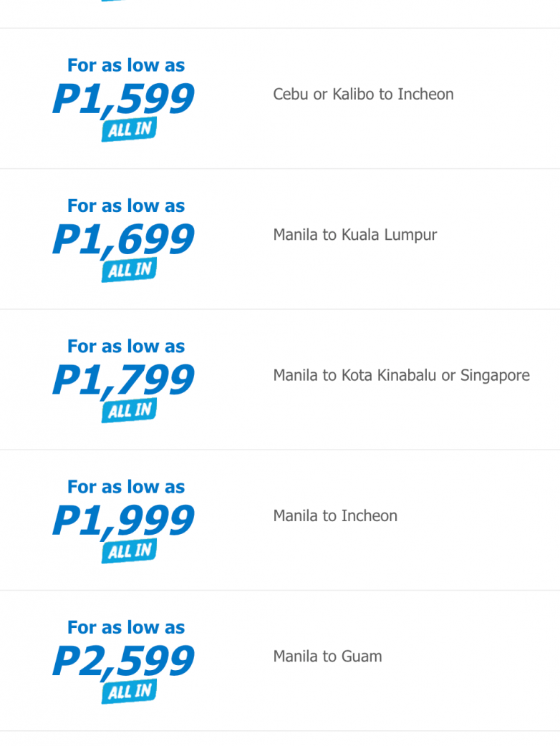Select the P1,799 fare price
Screen dimensions: 560x746
click(123, 379)
